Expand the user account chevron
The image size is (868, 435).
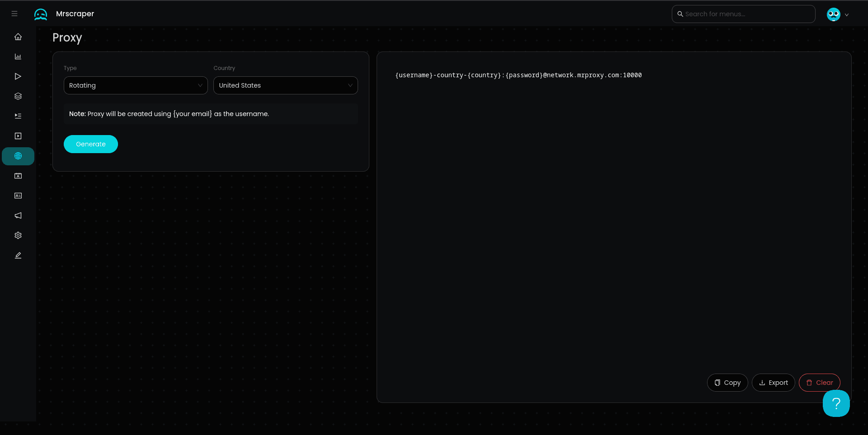tap(847, 15)
